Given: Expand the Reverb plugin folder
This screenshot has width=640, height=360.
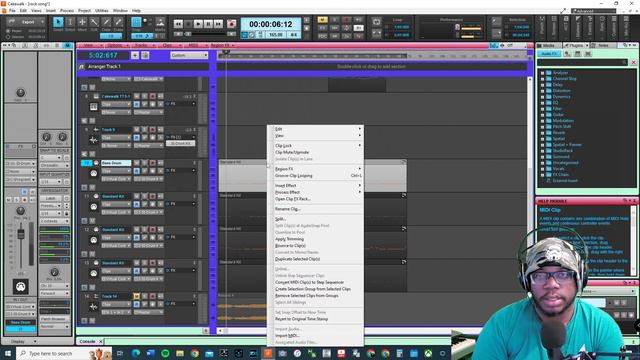Looking at the screenshot, I should pos(542,133).
